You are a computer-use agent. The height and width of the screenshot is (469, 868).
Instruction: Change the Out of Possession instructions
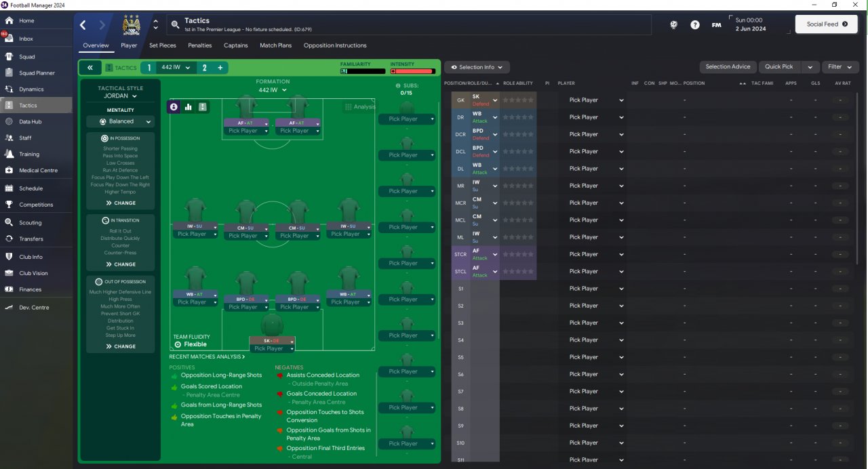point(121,346)
